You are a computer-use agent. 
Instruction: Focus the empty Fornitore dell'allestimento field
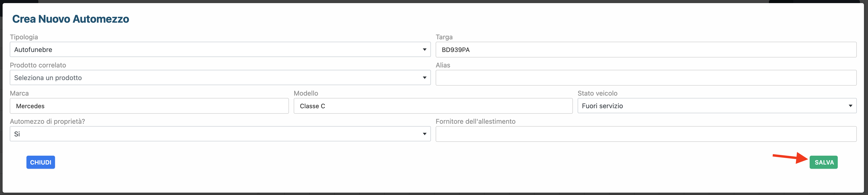click(646, 134)
